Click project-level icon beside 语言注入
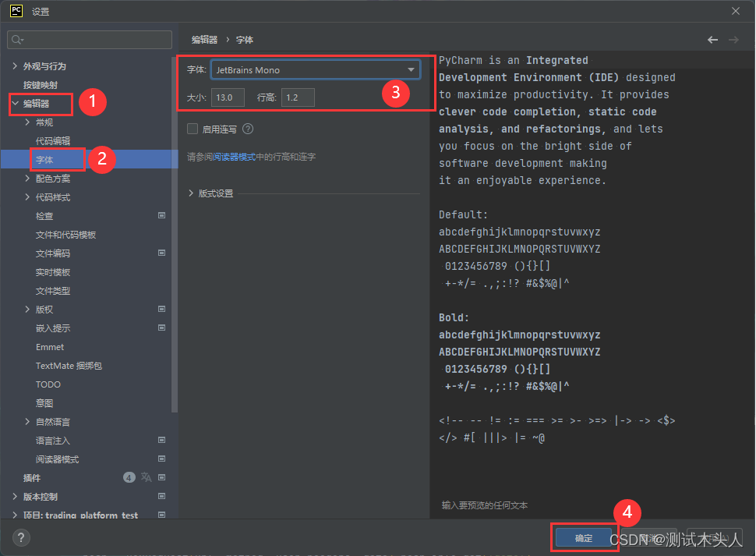This screenshot has height=556, width=756. click(162, 440)
